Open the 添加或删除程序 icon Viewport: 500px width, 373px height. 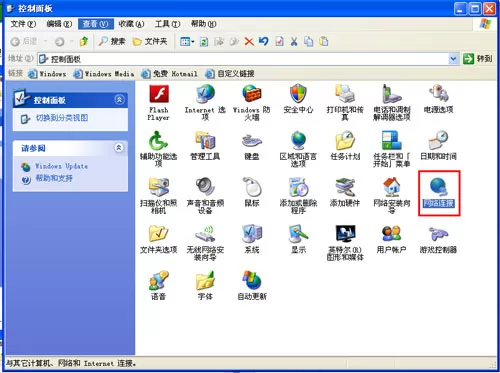pos(298,196)
